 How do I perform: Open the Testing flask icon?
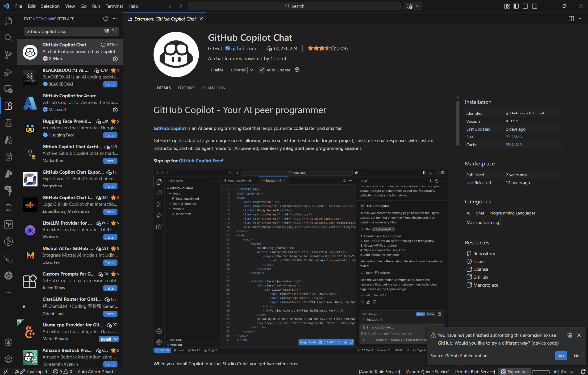point(8,123)
